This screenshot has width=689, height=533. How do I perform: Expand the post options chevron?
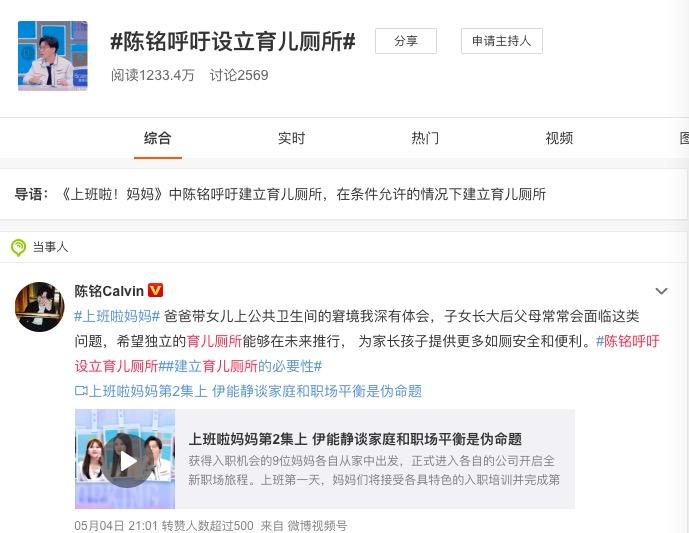[661, 291]
